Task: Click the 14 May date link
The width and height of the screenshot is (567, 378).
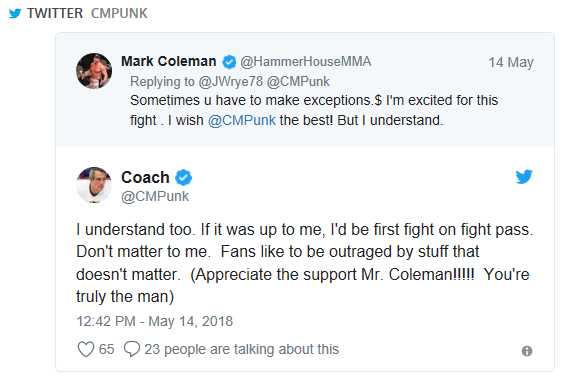Action: tap(511, 62)
